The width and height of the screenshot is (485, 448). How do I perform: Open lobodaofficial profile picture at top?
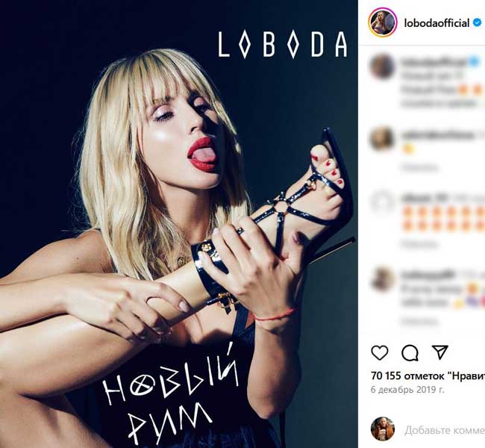click(x=383, y=23)
